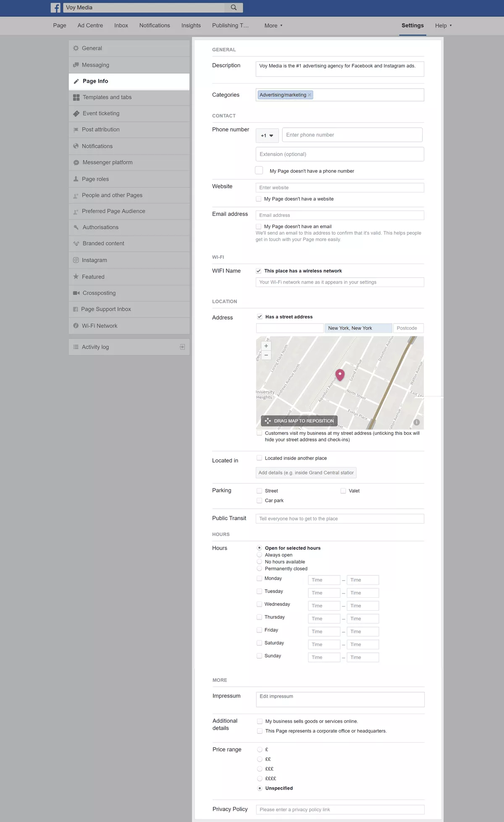Click the Facebook logo icon

pyautogui.click(x=55, y=8)
